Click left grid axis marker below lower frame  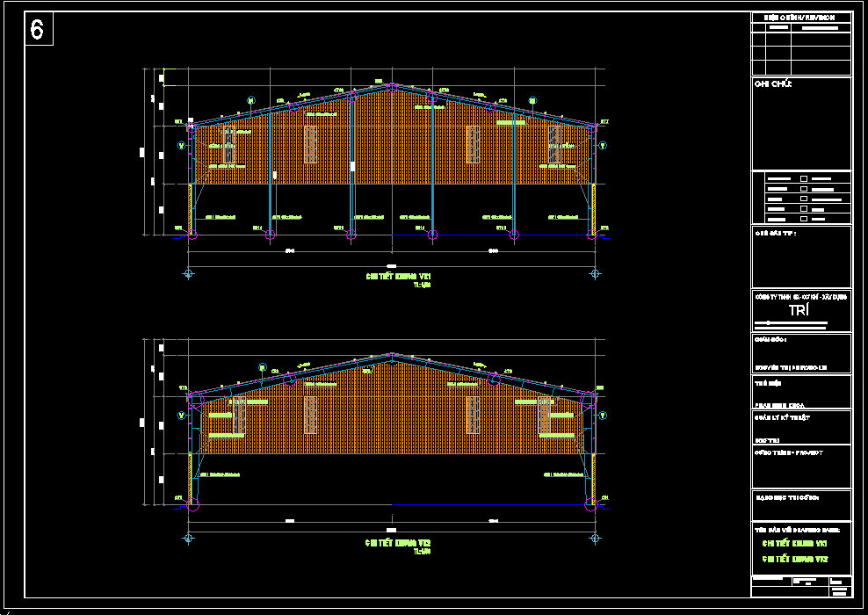(188, 538)
